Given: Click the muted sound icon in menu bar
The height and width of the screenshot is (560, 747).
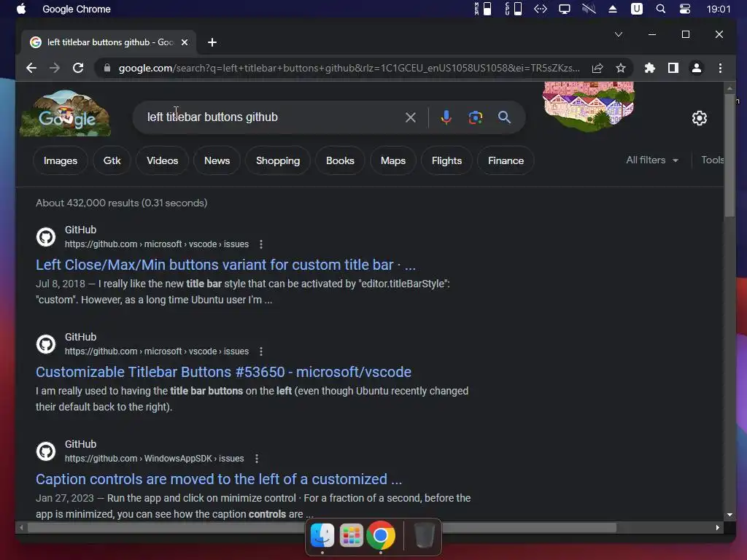Looking at the screenshot, I should point(589,9).
